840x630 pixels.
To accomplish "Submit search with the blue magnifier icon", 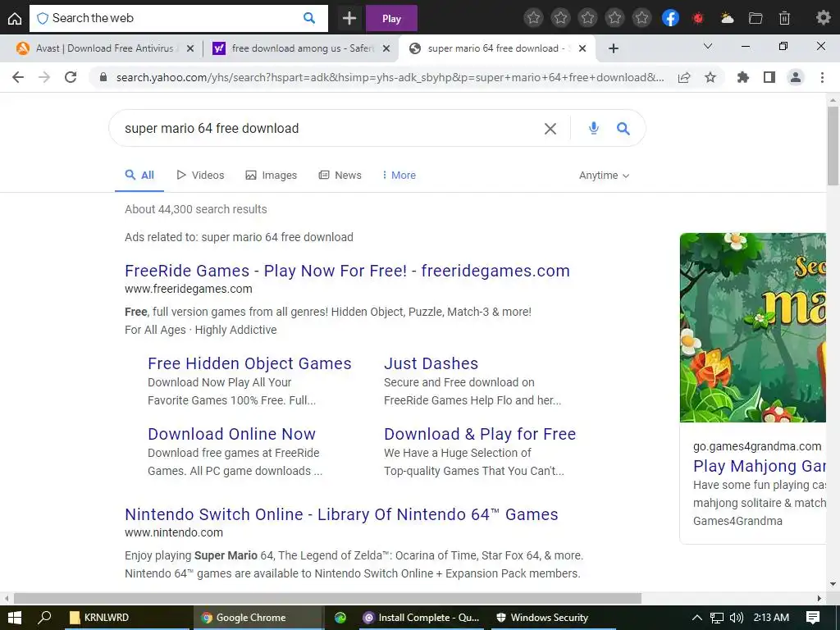I will (x=623, y=128).
